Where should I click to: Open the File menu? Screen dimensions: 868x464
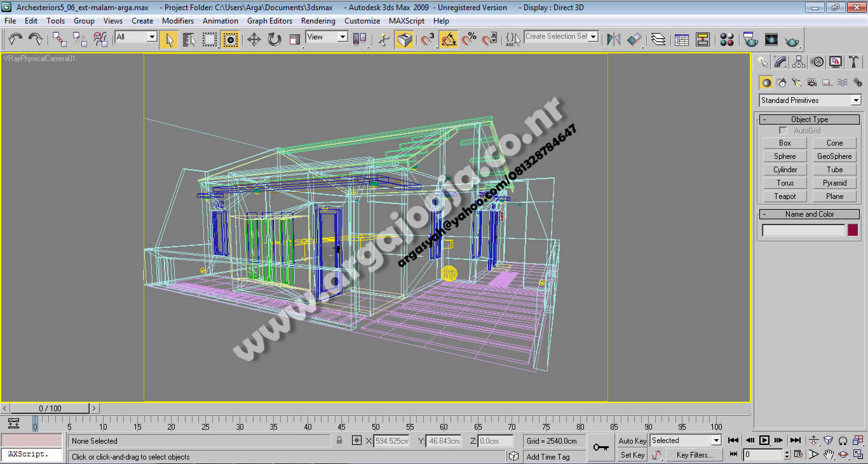[x=10, y=20]
